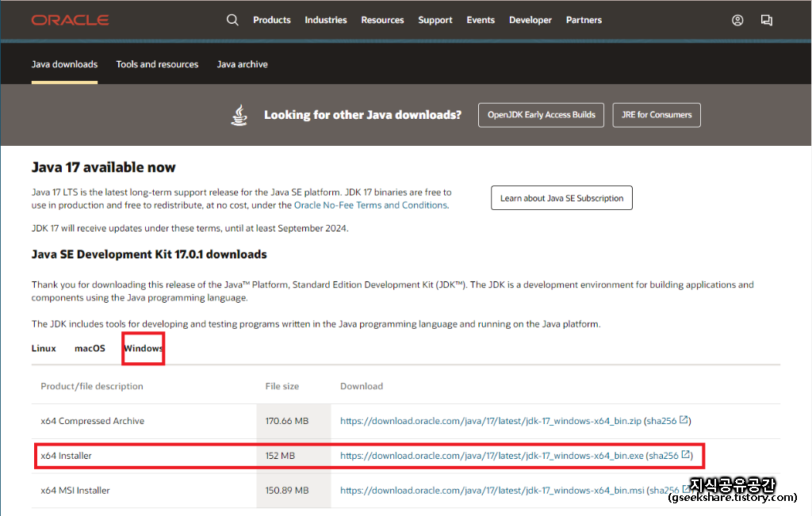Image resolution: width=812 pixels, height=516 pixels.
Task: Download jdk-17_windows-x64_bin.zip link
Action: (x=490, y=422)
